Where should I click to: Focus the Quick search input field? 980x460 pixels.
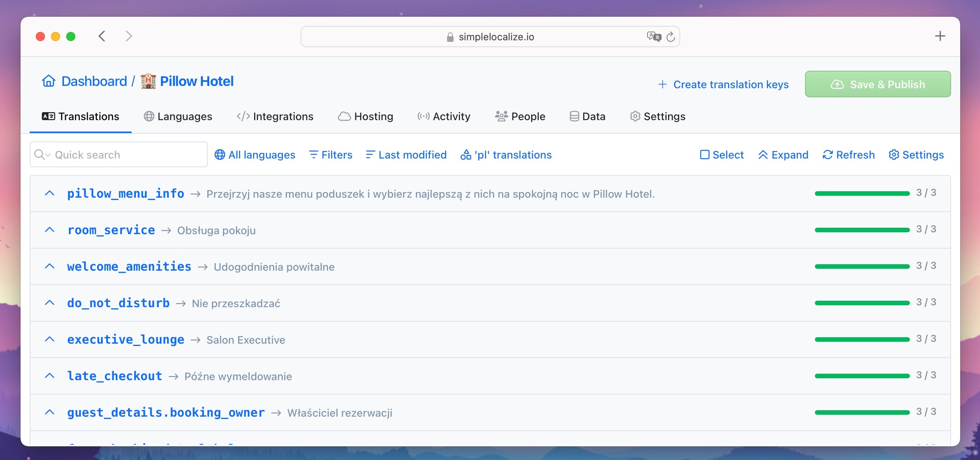[119, 154]
